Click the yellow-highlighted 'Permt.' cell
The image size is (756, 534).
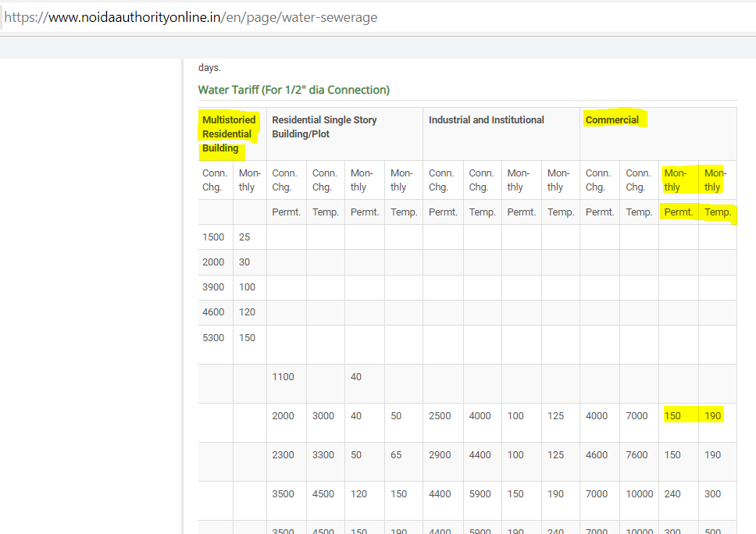(679, 212)
